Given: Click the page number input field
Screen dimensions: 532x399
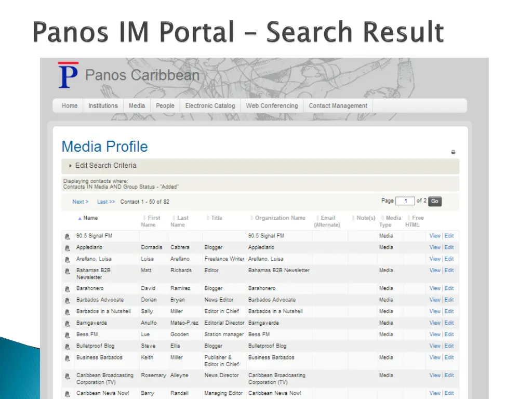Looking at the screenshot, I should click(x=405, y=201).
